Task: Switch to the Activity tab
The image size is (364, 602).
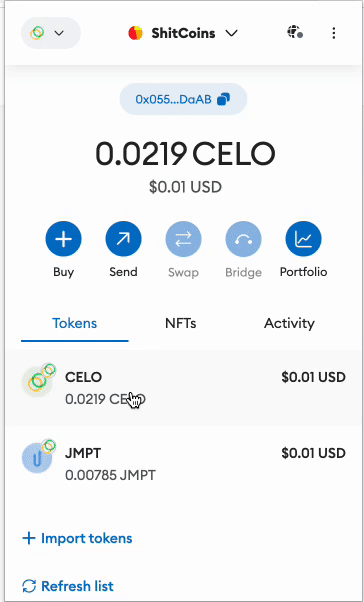Action: tap(289, 323)
